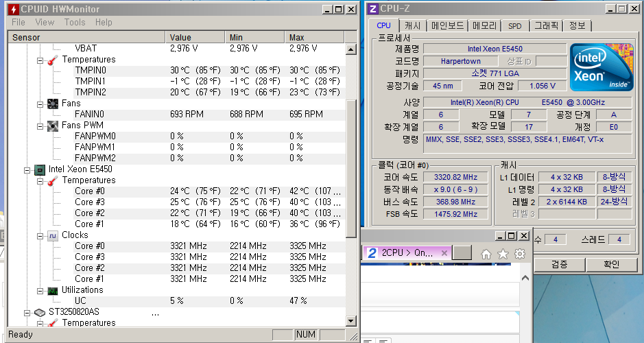Switch to the 메인보드 tab in CPU-Z

pos(447,25)
